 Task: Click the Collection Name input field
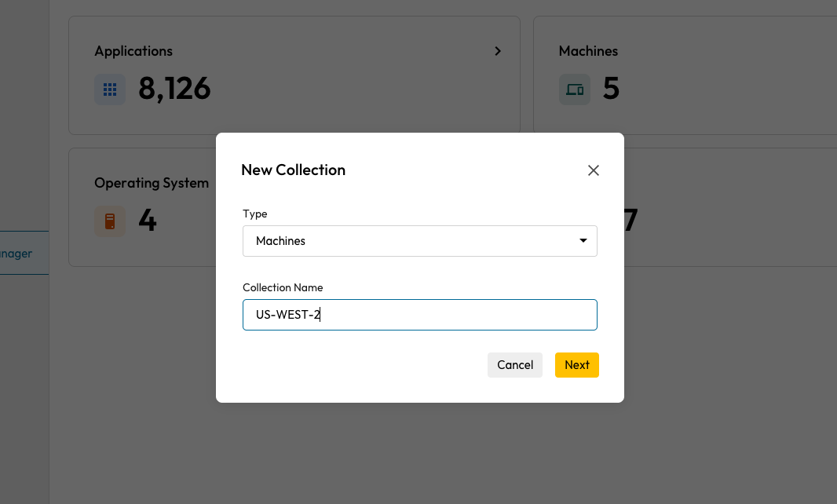(x=419, y=315)
